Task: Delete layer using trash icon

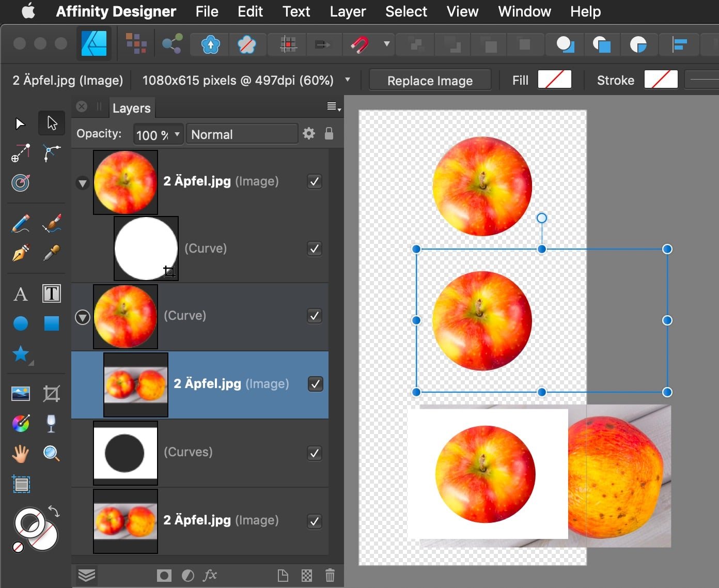Action: pos(330,575)
